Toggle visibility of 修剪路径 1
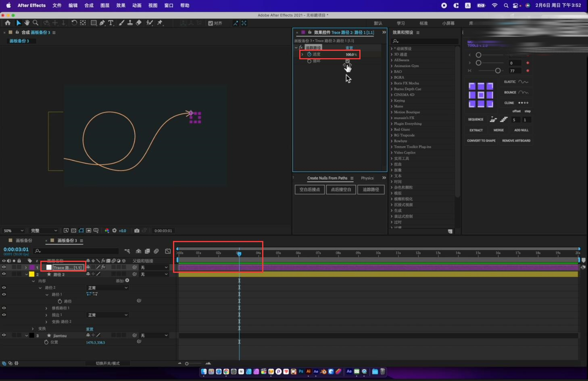 tap(4, 308)
